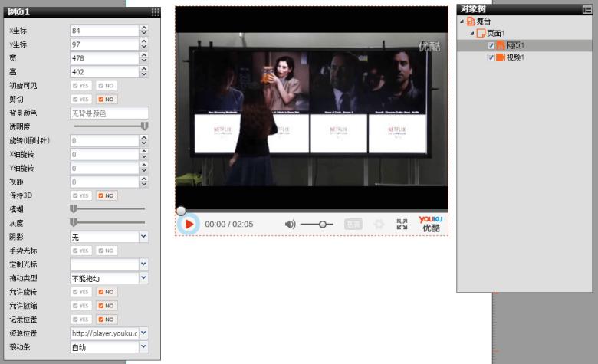
Task: Set 剪切 to YES
Action: [80, 100]
